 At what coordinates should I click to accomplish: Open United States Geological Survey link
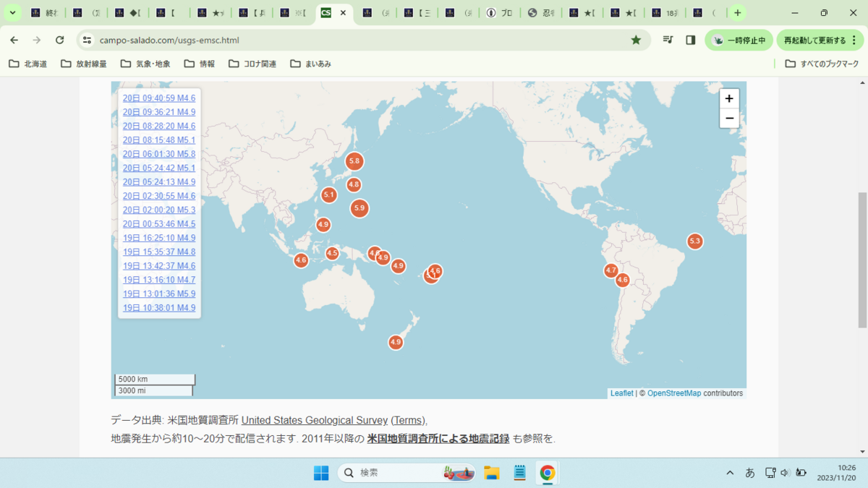pos(315,420)
